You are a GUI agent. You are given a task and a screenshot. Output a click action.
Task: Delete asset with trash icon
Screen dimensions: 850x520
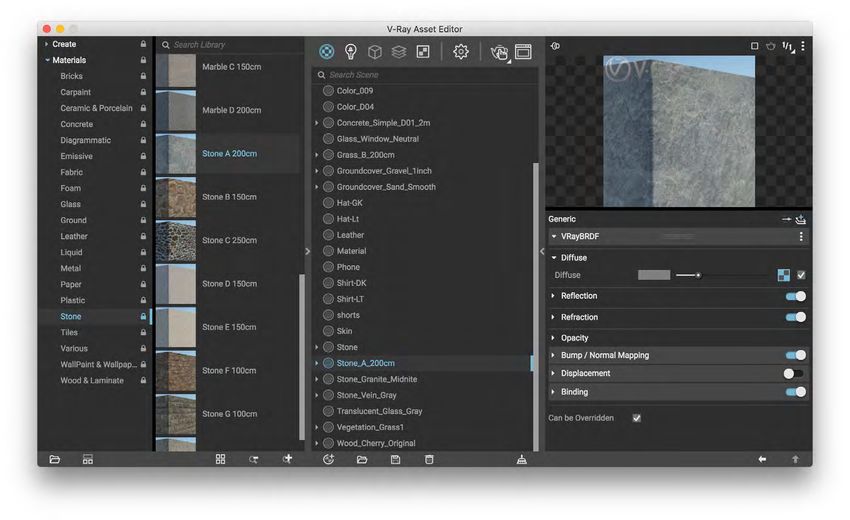pyautogui.click(x=429, y=459)
